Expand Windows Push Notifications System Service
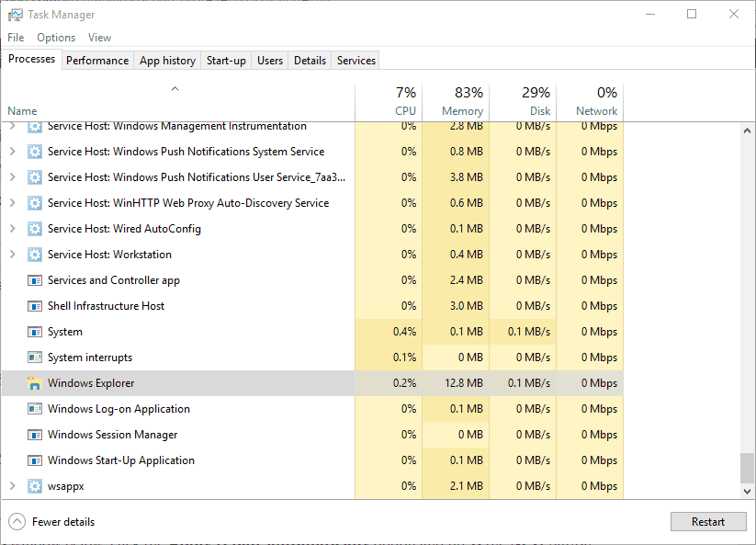 (x=13, y=152)
